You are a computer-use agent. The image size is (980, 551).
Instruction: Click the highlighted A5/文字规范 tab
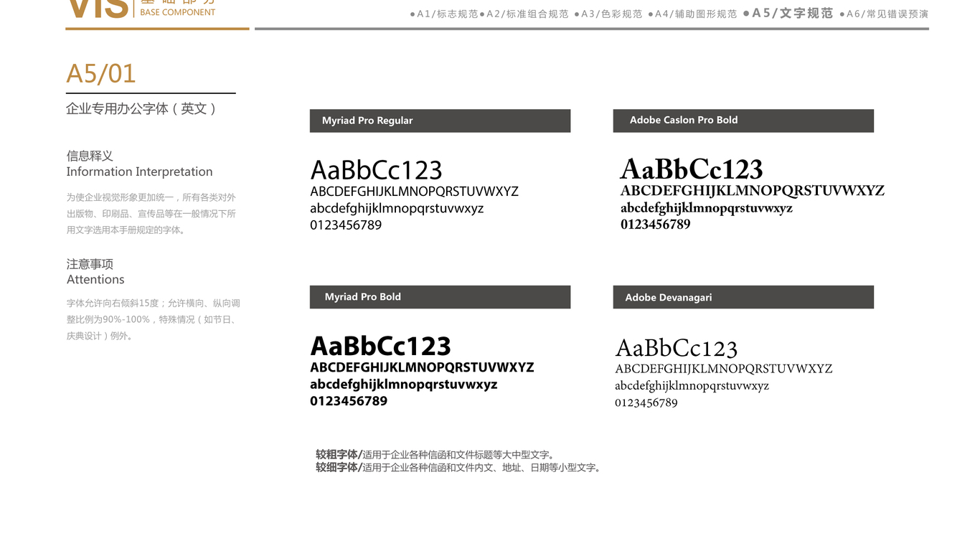pos(788,14)
